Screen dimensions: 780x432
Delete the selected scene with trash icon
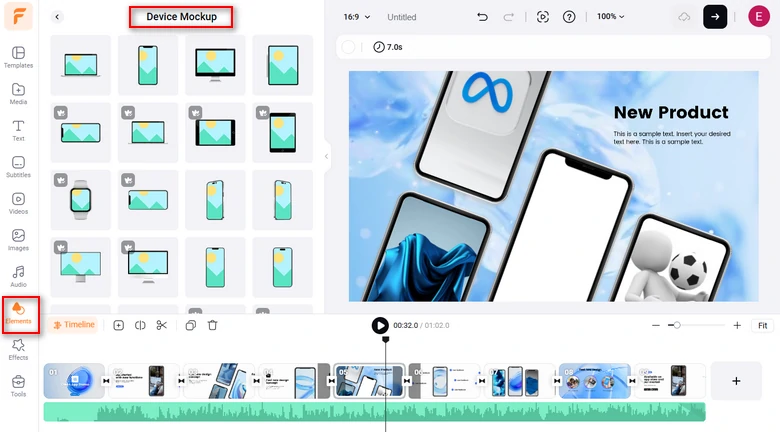[x=212, y=325]
